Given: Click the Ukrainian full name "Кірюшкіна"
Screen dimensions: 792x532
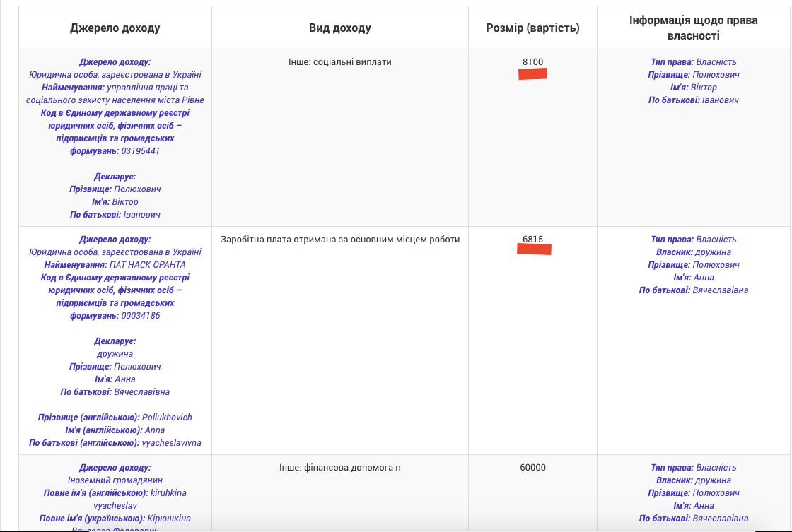Looking at the screenshot, I should click(167, 519).
